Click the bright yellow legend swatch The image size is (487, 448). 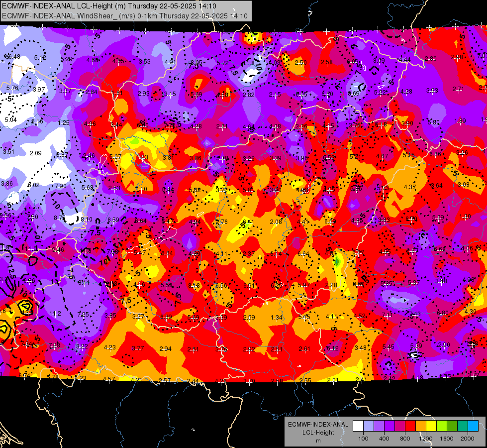coord(431,426)
